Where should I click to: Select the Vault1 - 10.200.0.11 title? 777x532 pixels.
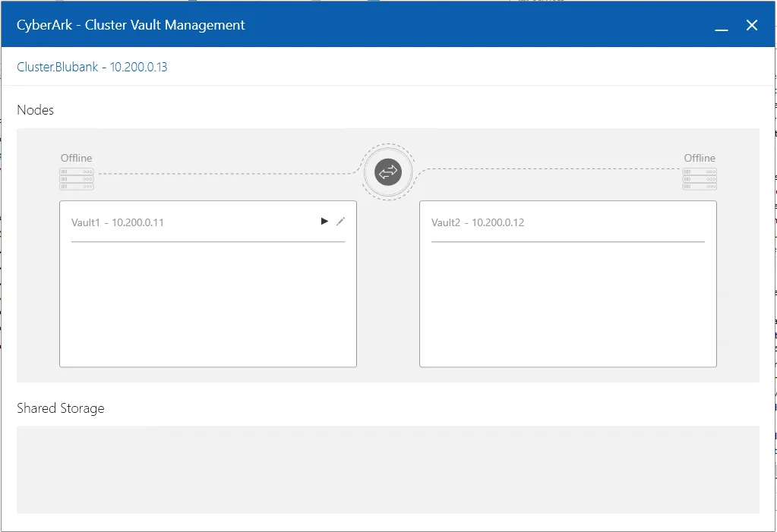click(118, 222)
